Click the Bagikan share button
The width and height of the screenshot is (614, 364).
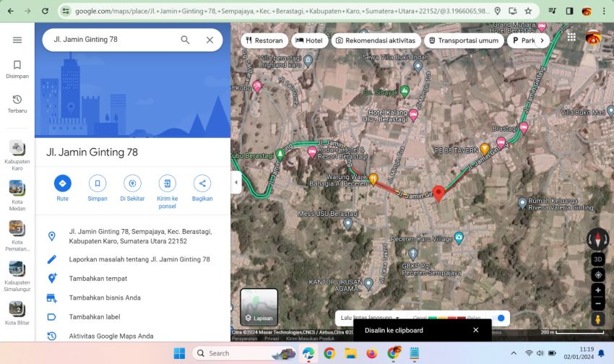(x=202, y=188)
